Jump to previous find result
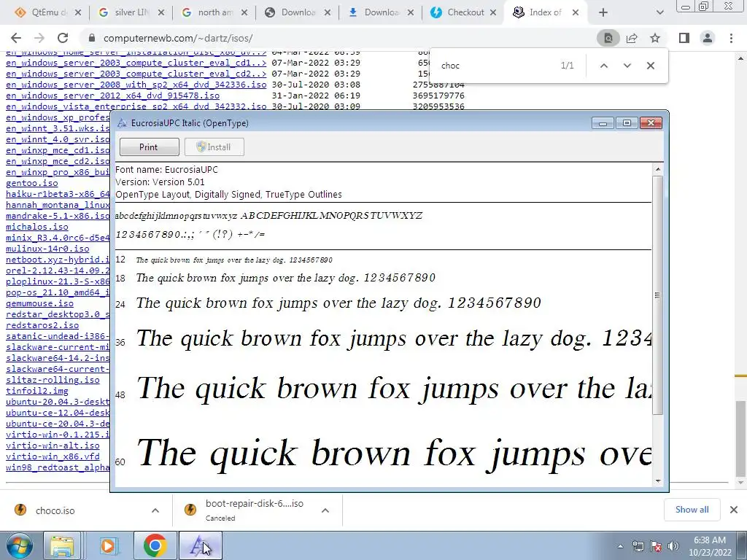The height and width of the screenshot is (560, 747). (x=603, y=66)
